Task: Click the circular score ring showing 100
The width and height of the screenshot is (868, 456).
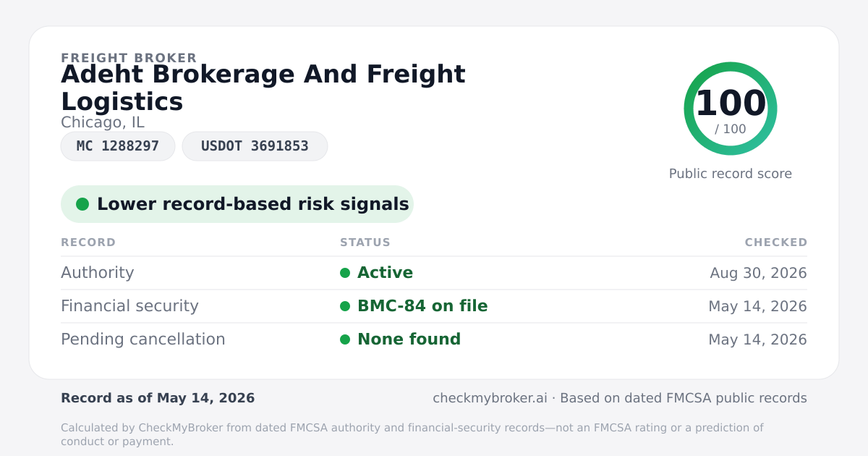Action: coord(731,109)
